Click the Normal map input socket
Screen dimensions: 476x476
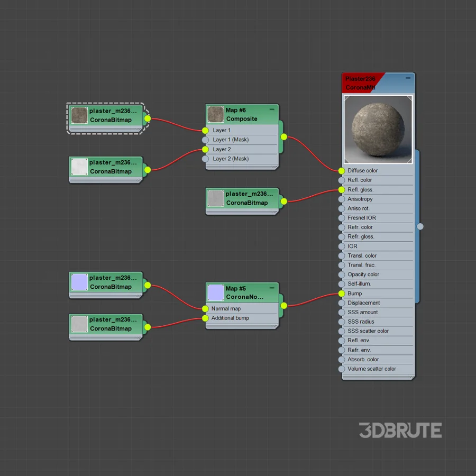(x=205, y=309)
